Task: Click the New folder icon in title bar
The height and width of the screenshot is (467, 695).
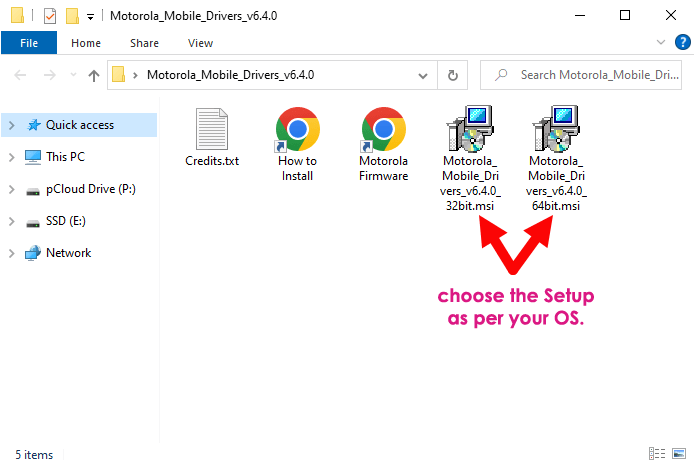Action: [72, 16]
